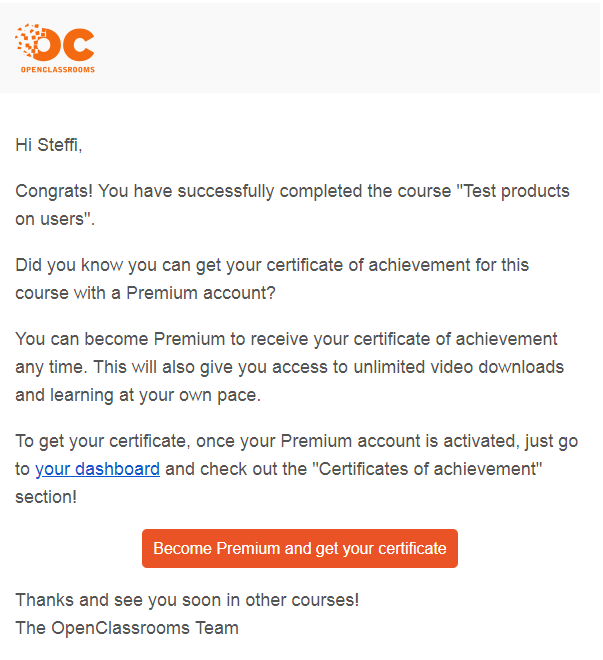
Task: Click the word 'section!' below the dashboard link
Action: pos(46,497)
